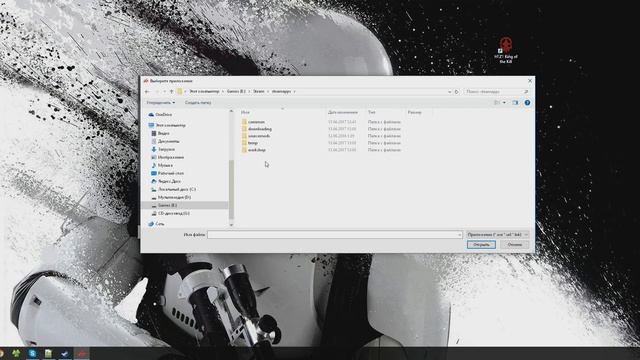The width and height of the screenshot is (640, 360).
Task: Toggle the preview pane icon
Action: coord(515,102)
